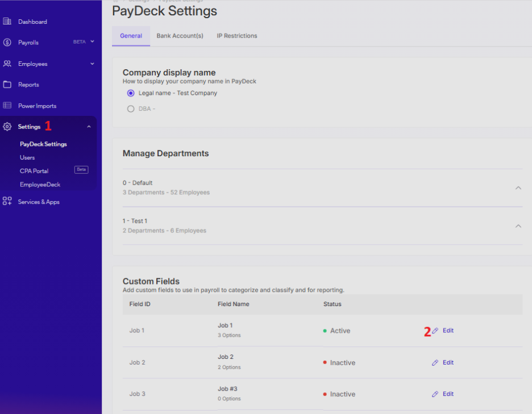Screen dimensions: 532x414
Task: Click the pencil icon for Job 2
Action: coord(435,362)
